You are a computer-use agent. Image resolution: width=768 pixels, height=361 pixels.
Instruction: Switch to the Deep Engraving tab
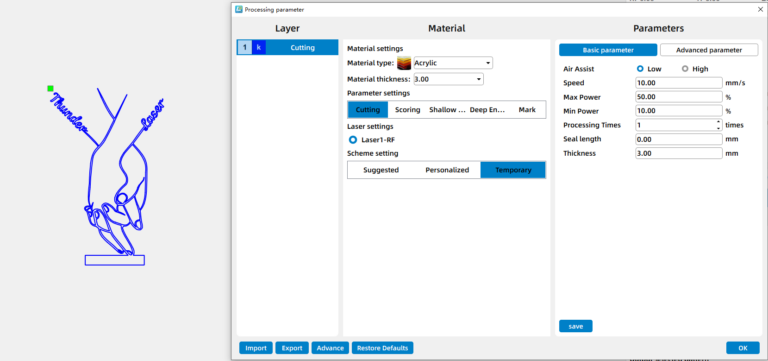click(x=487, y=110)
